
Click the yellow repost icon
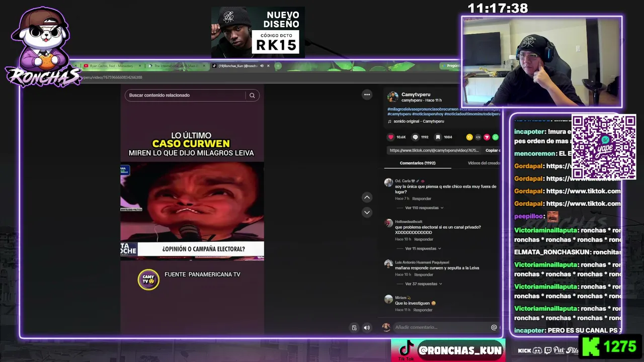[x=469, y=137]
